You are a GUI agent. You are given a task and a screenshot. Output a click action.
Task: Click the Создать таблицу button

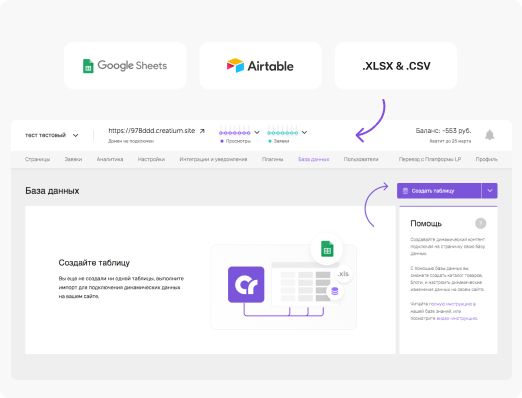point(439,191)
